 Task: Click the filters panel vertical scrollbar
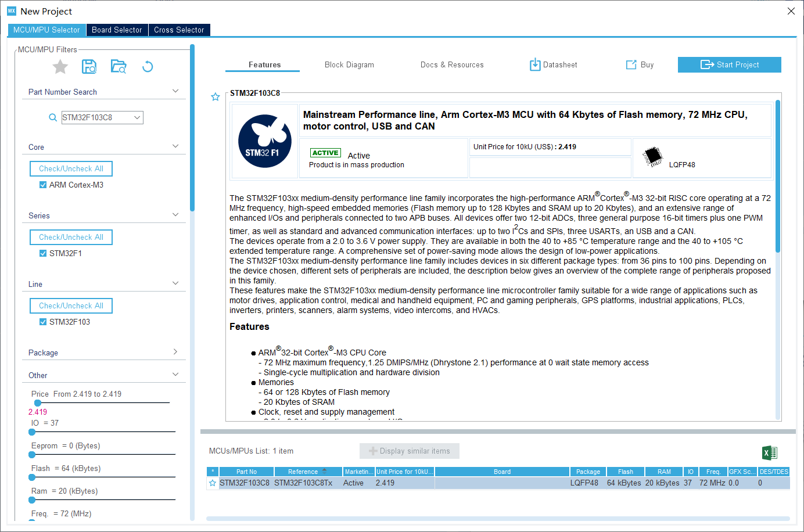[x=192, y=128]
